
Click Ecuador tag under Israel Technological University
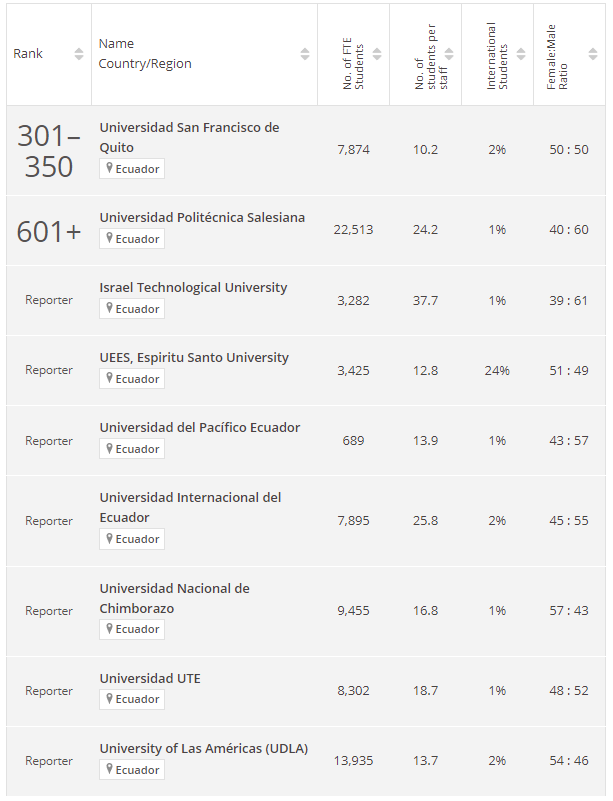[132, 309]
